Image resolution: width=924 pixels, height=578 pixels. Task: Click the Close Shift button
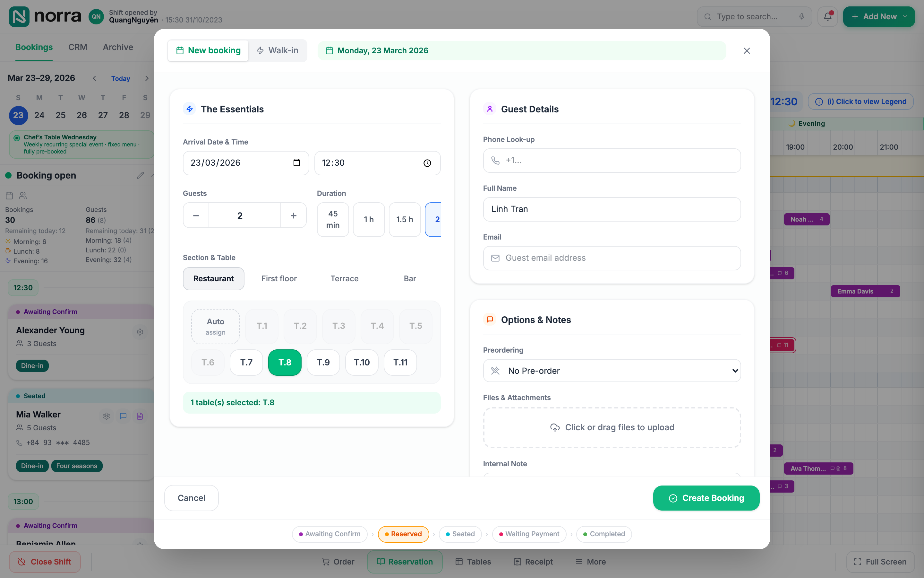45,562
